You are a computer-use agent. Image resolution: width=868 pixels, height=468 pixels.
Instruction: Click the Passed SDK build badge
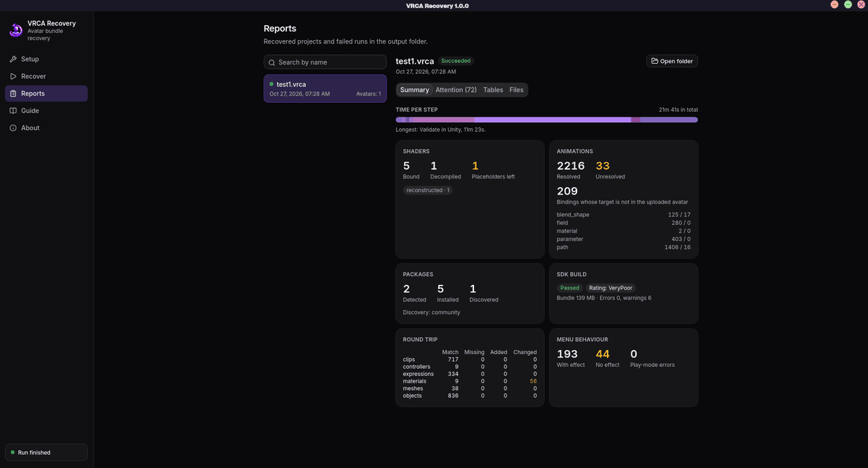[x=570, y=288]
